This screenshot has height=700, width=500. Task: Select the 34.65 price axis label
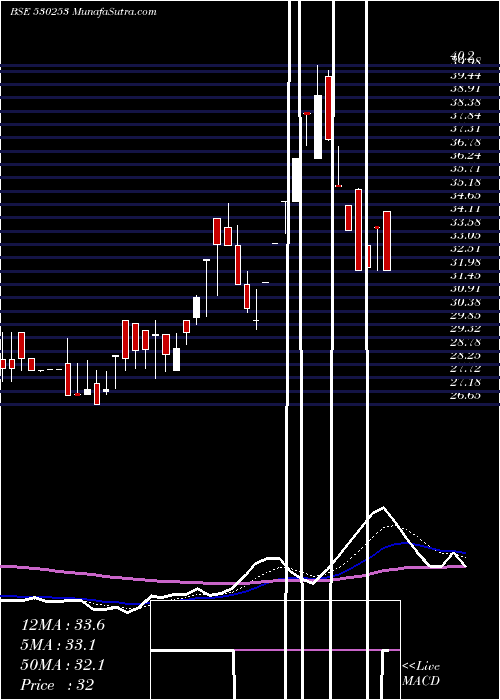(465, 195)
